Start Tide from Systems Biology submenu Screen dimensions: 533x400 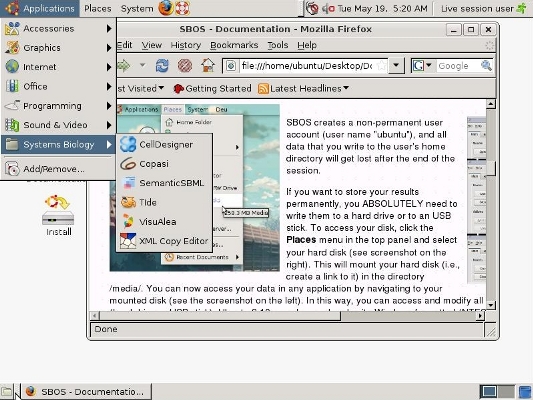click(164, 202)
